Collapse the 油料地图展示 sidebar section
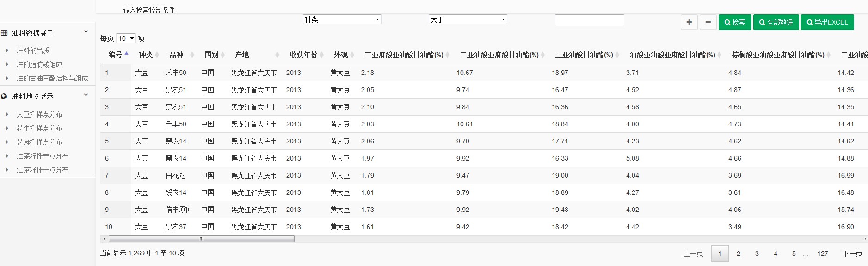 pos(86,95)
